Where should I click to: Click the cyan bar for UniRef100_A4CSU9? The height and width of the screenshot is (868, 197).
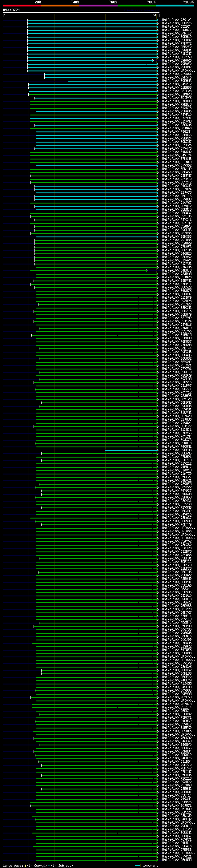pos(96,186)
